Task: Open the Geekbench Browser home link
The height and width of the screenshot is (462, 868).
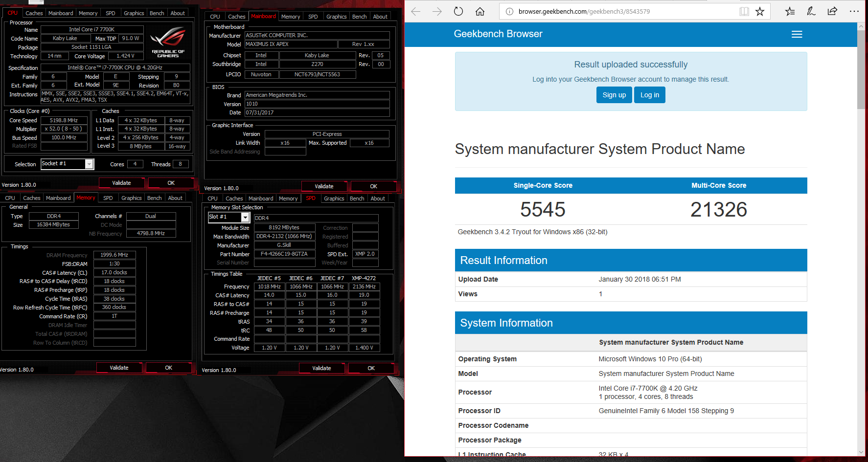Action: point(498,34)
